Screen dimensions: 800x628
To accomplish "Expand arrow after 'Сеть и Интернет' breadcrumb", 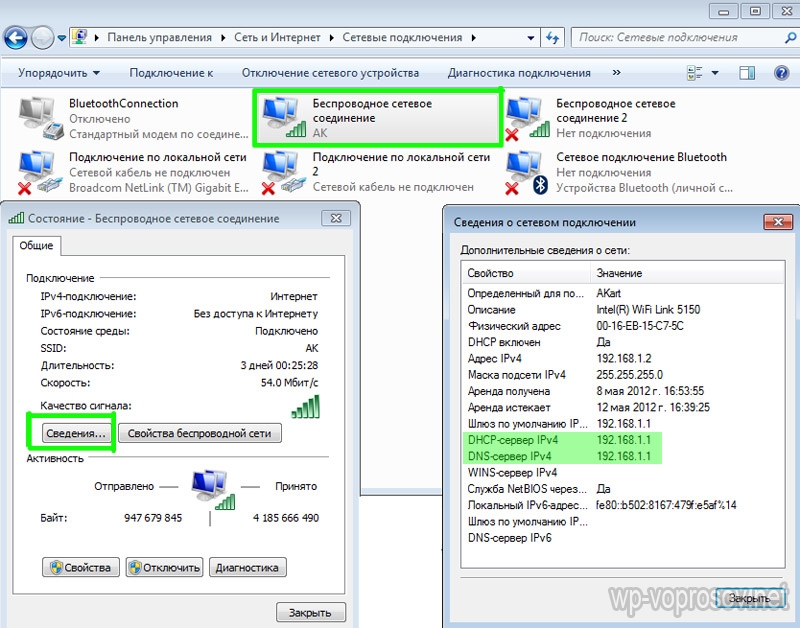I will pos(332,38).
